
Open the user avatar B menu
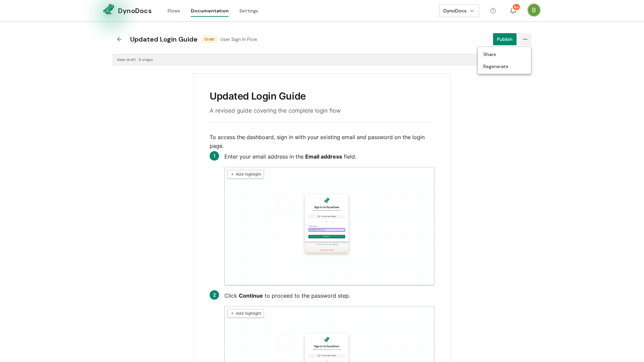[x=534, y=10]
